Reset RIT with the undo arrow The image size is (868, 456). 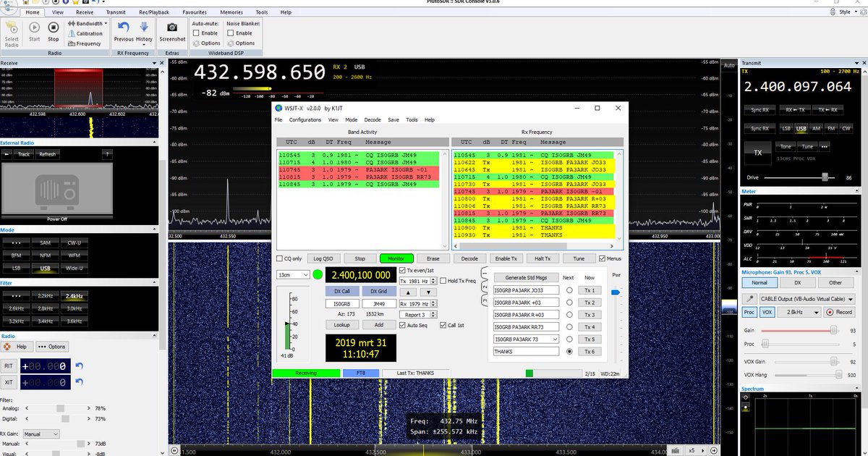80,366
